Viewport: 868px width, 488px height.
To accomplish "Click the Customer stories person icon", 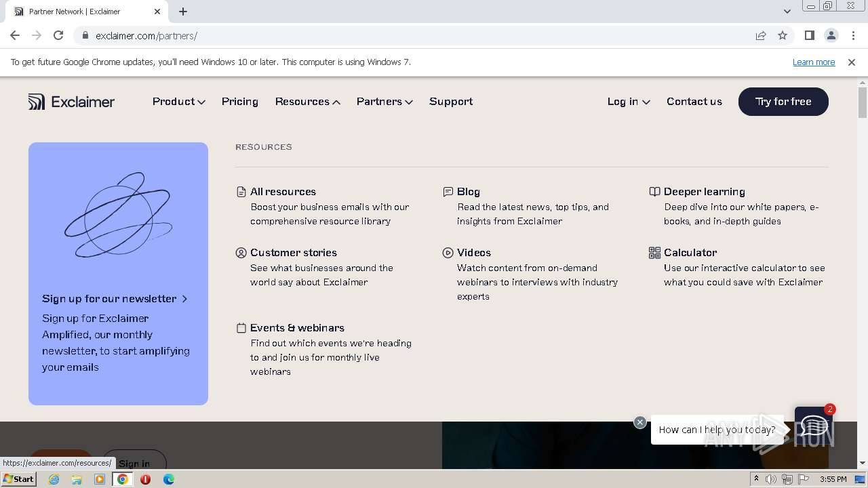I will pyautogui.click(x=241, y=253).
